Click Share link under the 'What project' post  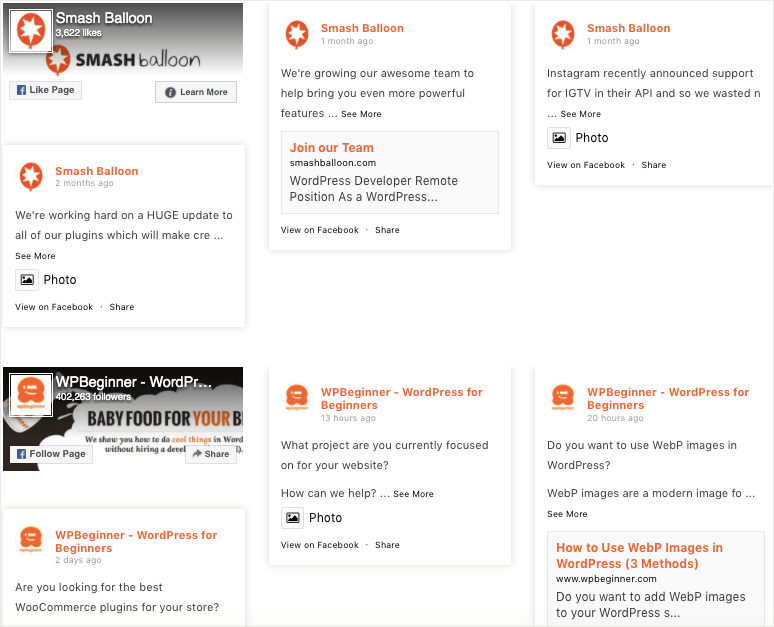tap(387, 545)
